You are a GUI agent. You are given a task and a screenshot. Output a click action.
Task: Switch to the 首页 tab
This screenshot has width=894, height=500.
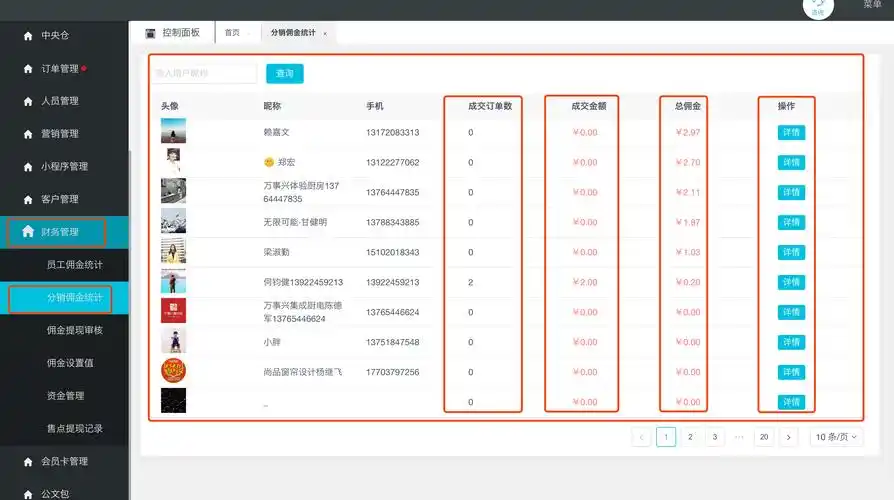click(x=232, y=33)
